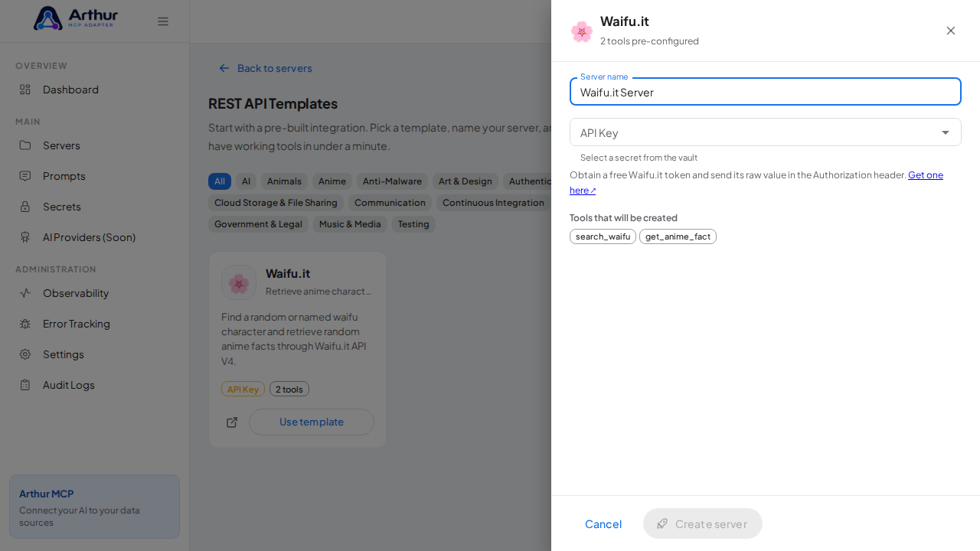The image size is (980, 551).
Task: Click the Use template button
Action: pyautogui.click(x=312, y=422)
